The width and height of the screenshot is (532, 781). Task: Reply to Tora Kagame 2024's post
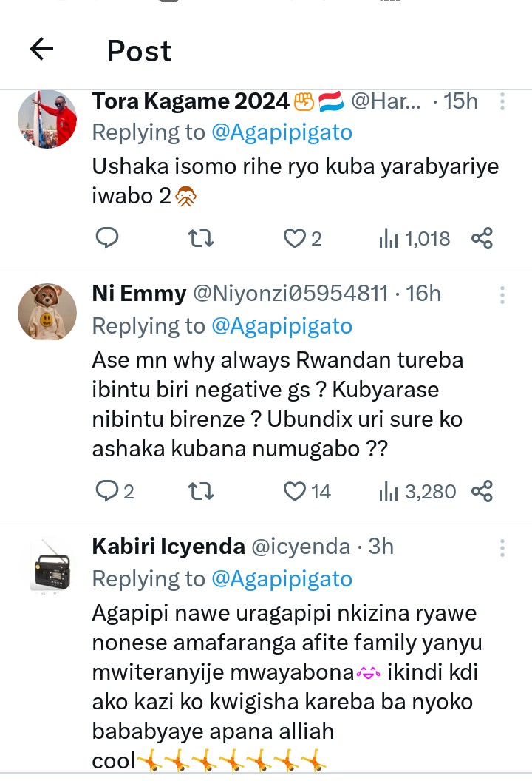pyautogui.click(x=107, y=238)
